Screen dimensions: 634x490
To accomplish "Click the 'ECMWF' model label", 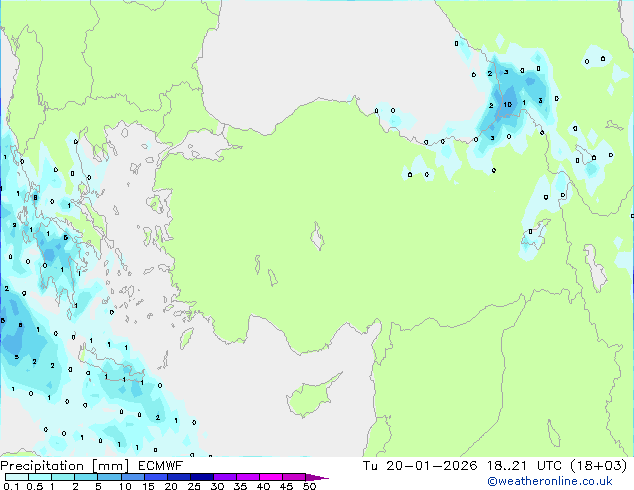I will 161,466.
